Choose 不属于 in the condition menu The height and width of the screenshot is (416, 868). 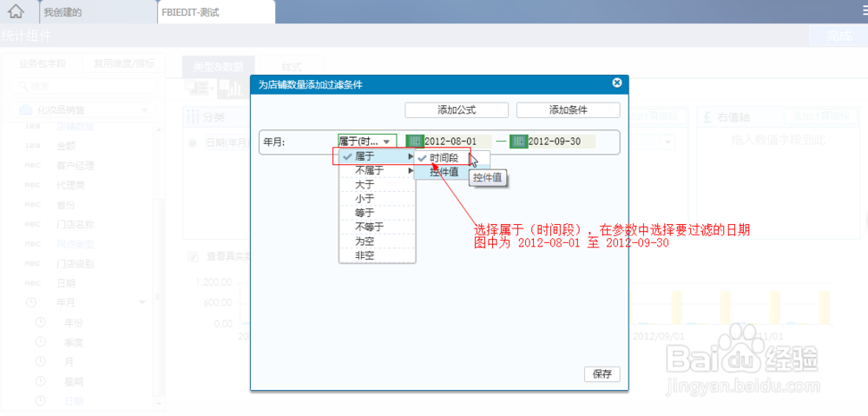tap(377, 171)
